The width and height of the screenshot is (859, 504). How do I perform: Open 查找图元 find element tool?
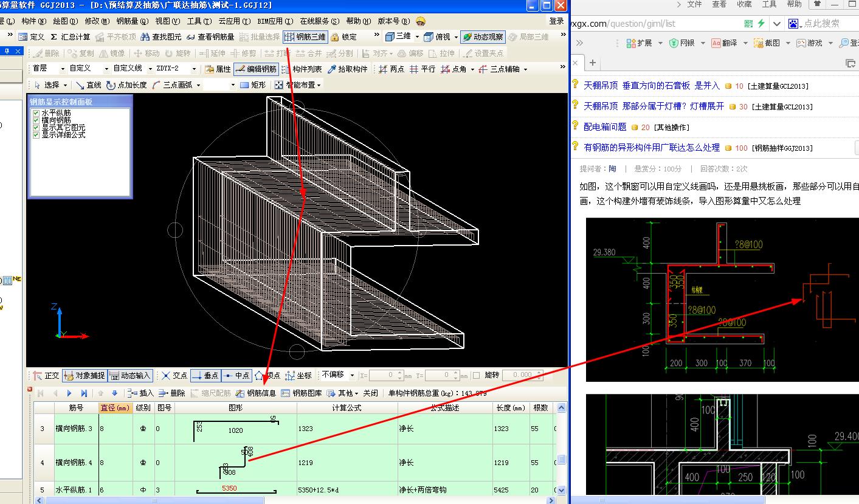pos(161,36)
